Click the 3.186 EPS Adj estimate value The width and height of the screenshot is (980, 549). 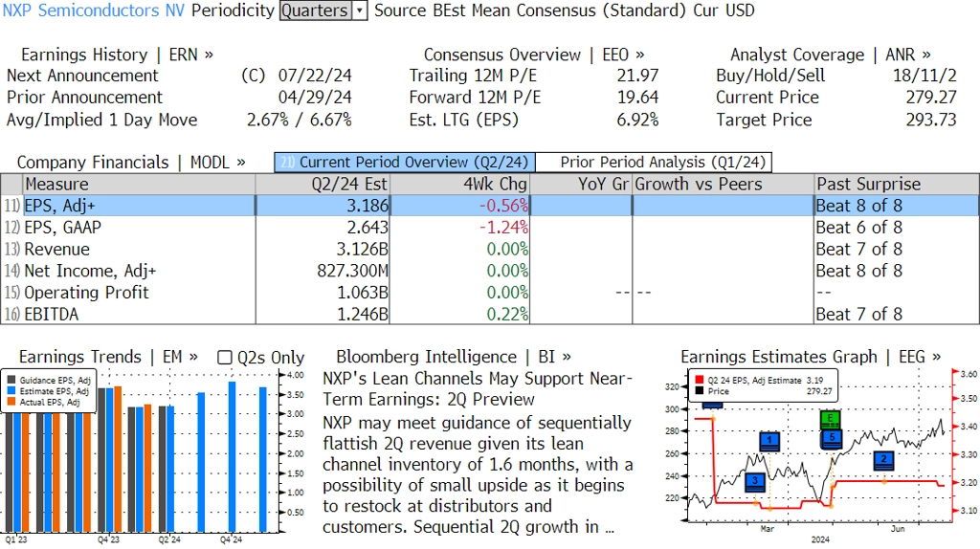367,206
